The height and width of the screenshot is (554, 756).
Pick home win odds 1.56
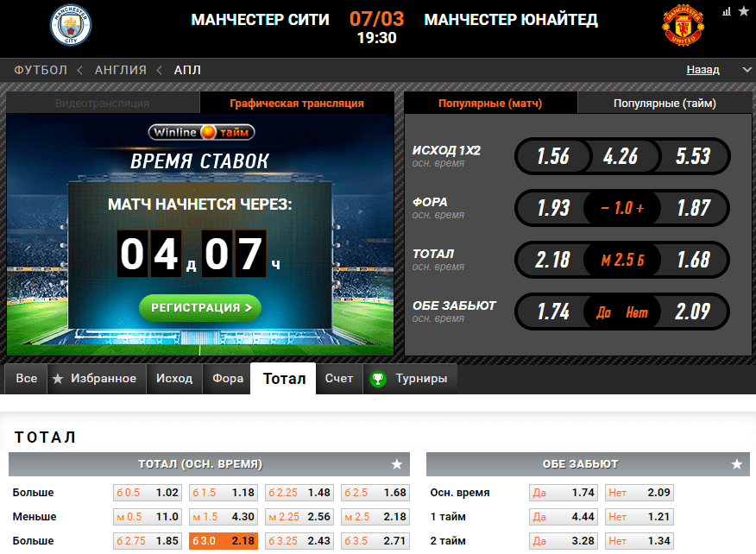pyautogui.click(x=553, y=156)
